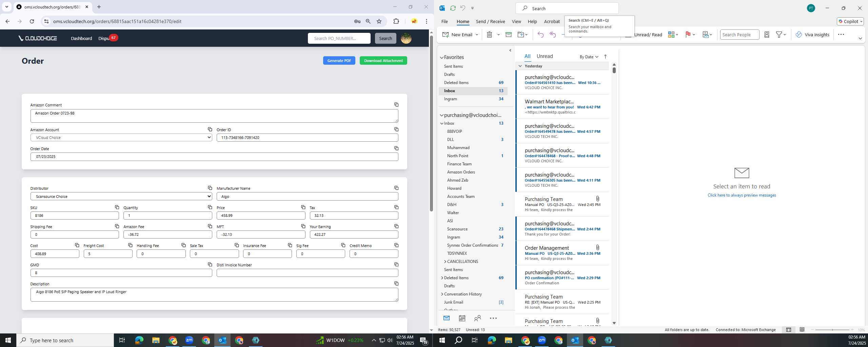Viewport: 868px width, 347px height.
Task: Switch to Unread messages filter tab
Action: pyautogui.click(x=545, y=56)
